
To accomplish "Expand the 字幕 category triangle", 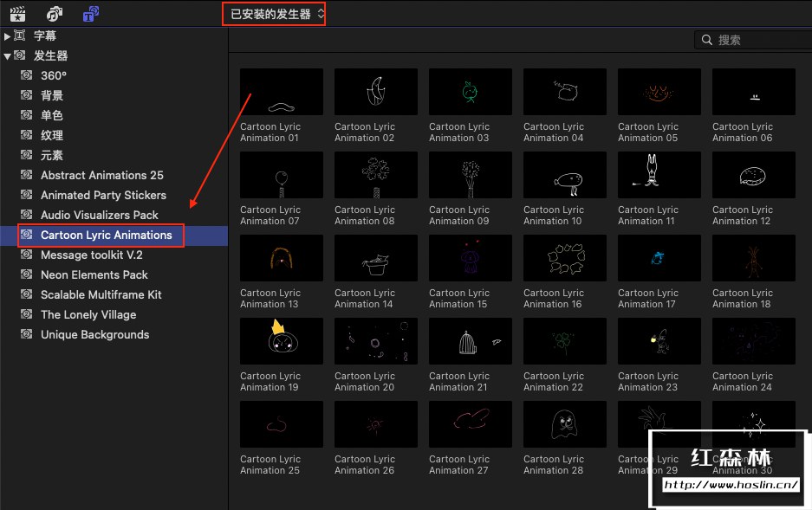I will 7,36.
